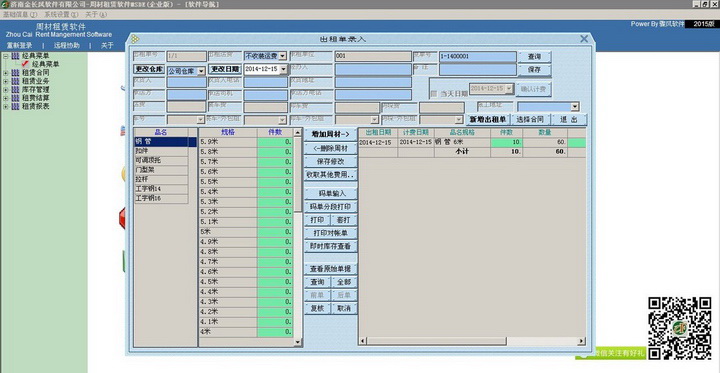Expand the 租赁合同 tree node
Viewport: 720px width, 373px height.
point(6,73)
